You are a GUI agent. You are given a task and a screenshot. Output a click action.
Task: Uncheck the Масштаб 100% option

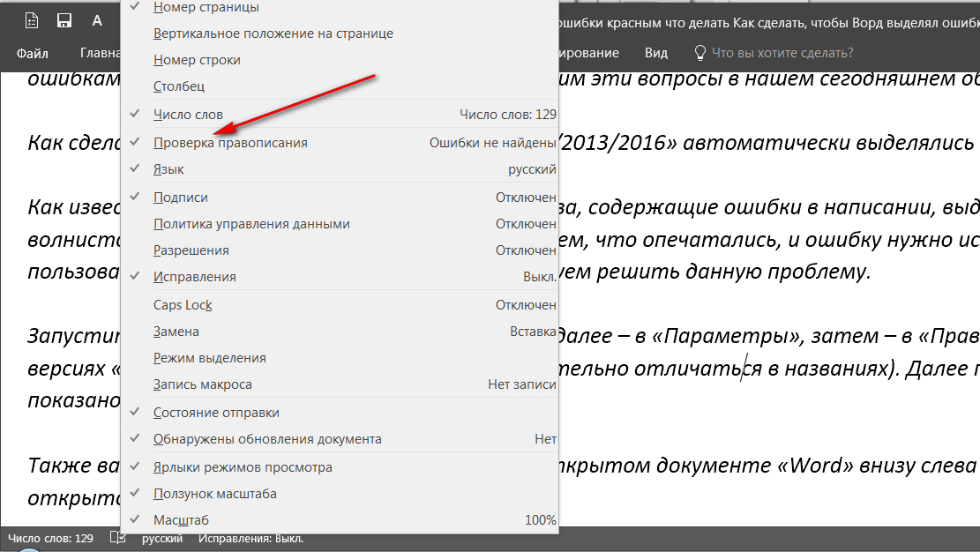tap(181, 520)
